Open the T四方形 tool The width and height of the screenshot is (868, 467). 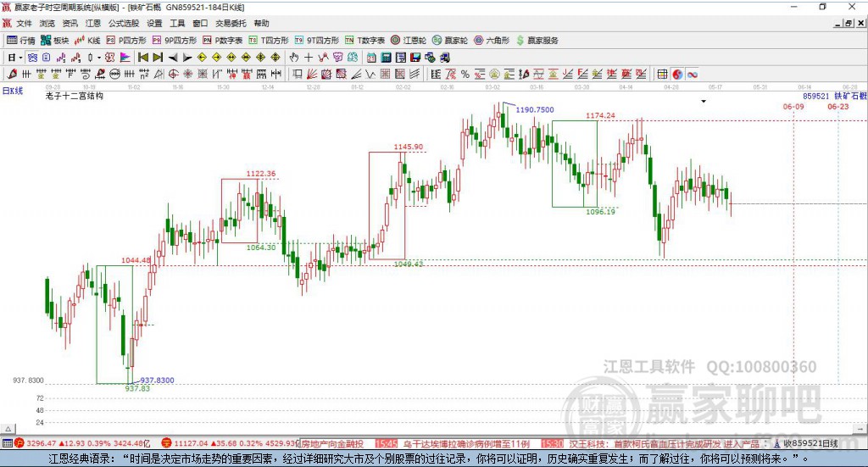[269, 40]
